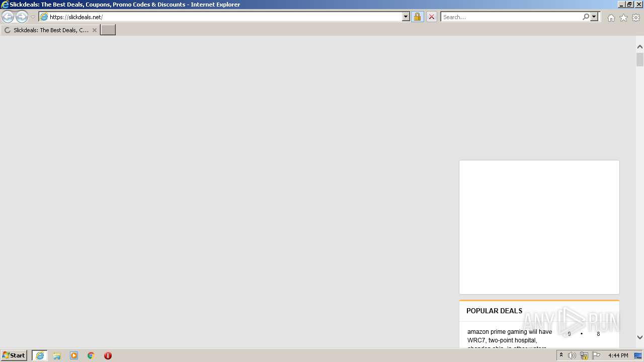Click the Search box field
The image size is (644, 362).
(511, 17)
